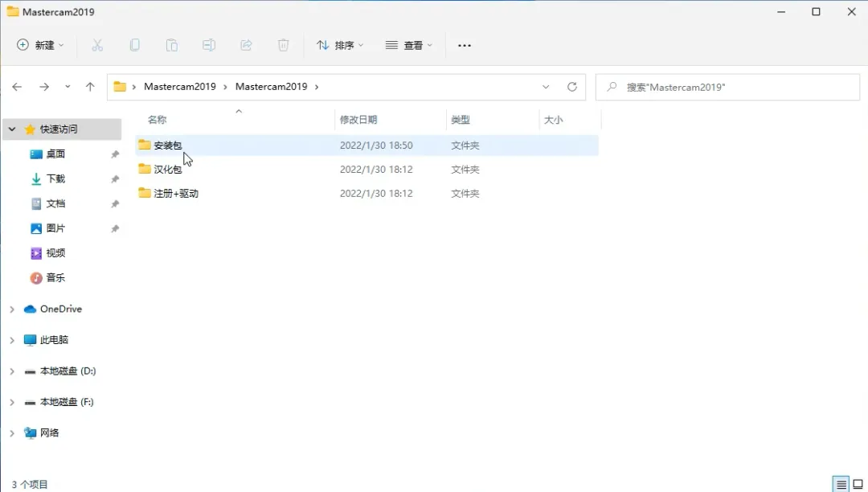This screenshot has height=492, width=868.
Task: Sort by the 大小 column header
Action: pyautogui.click(x=554, y=120)
